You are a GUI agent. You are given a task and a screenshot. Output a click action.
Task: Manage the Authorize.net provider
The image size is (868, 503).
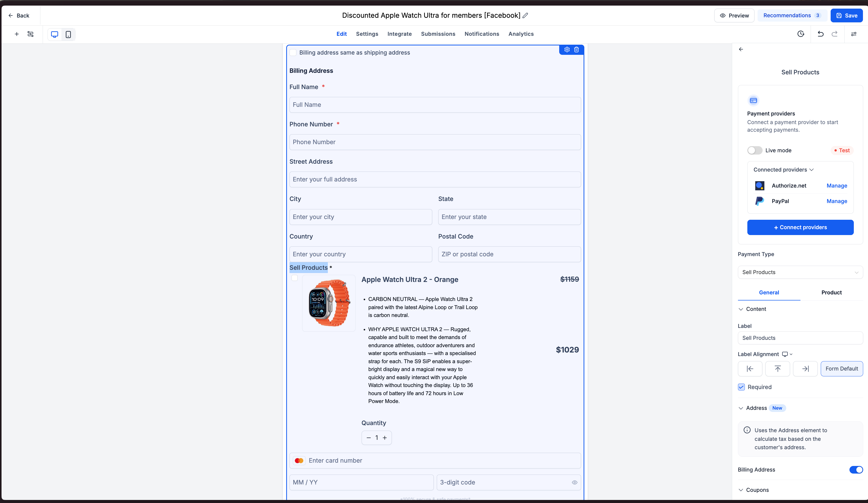coord(837,186)
